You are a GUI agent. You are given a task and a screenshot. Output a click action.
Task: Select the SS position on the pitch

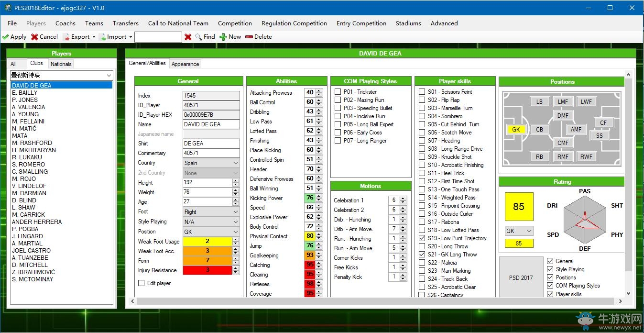tap(600, 136)
